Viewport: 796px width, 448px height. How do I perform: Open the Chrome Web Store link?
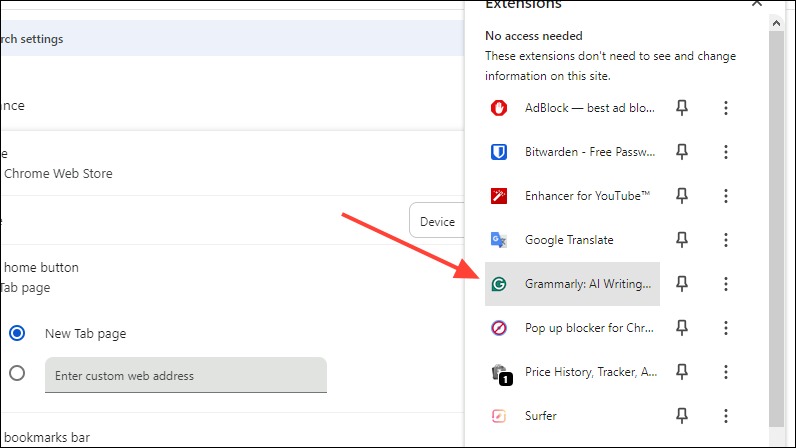(58, 173)
